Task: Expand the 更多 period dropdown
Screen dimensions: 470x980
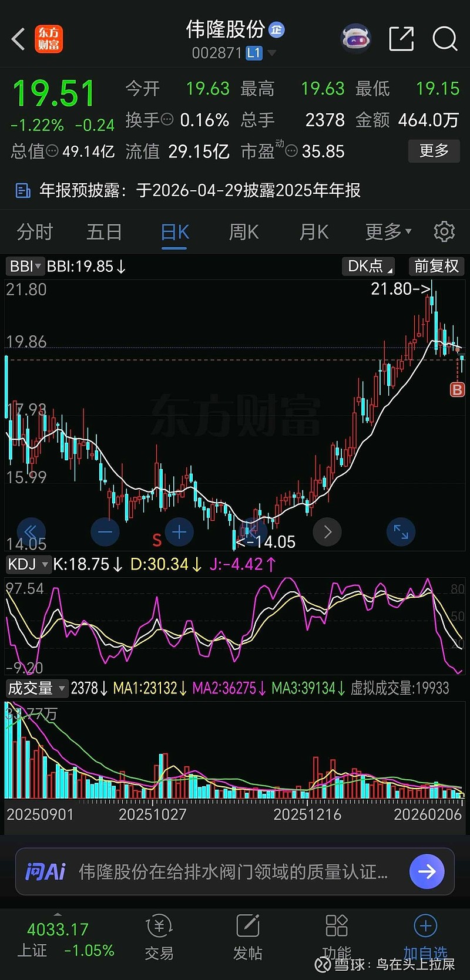Action: pyautogui.click(x=388, y=232)
